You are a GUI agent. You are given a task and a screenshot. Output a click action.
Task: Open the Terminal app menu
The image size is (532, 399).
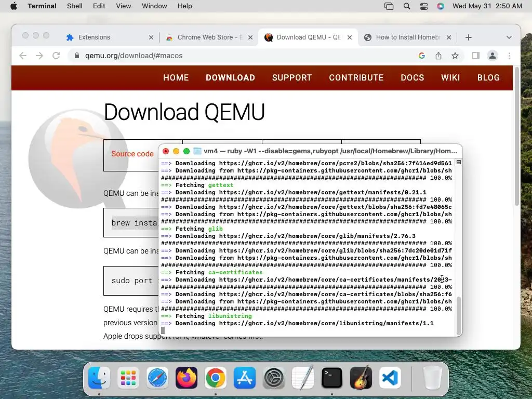[x=42, y=6]
